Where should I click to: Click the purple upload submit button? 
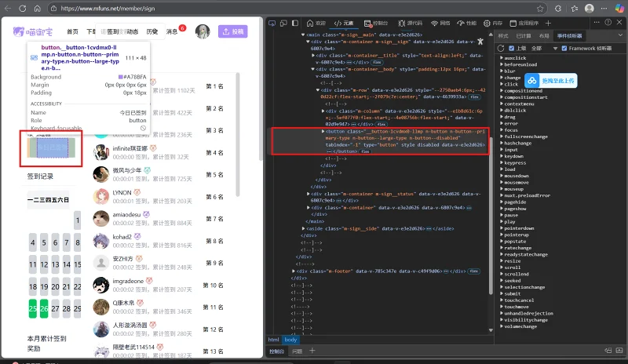pos(232,31)
